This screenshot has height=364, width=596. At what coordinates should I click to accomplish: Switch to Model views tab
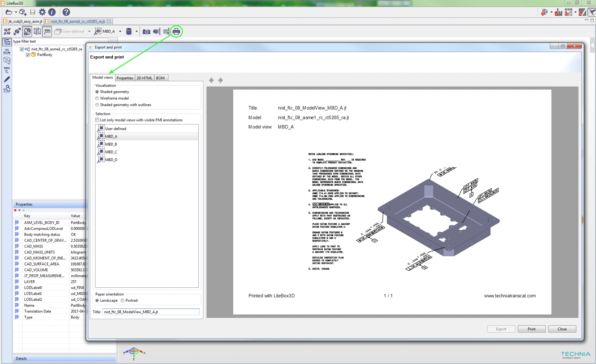click(103, 77)
